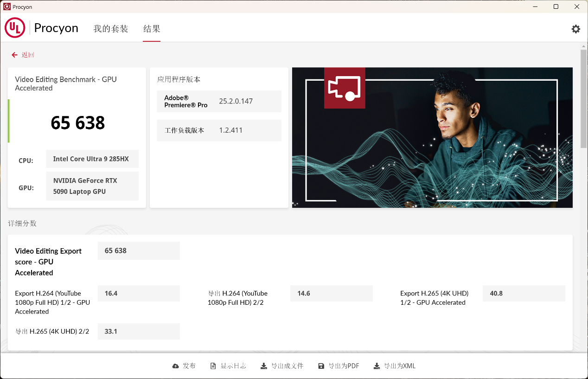Image resolution: width=588 pixels, height=379 pixels.
Task: Click the benchmark hero image
Action: pos(432,137)
